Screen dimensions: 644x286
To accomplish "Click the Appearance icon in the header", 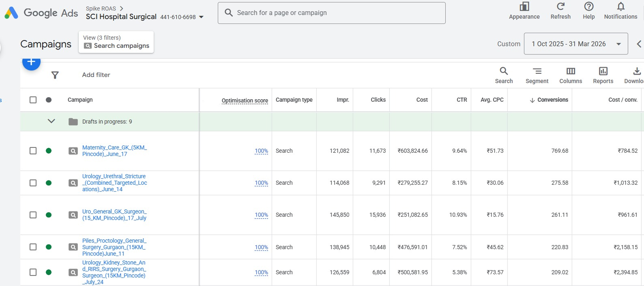I will coord(524,7).
